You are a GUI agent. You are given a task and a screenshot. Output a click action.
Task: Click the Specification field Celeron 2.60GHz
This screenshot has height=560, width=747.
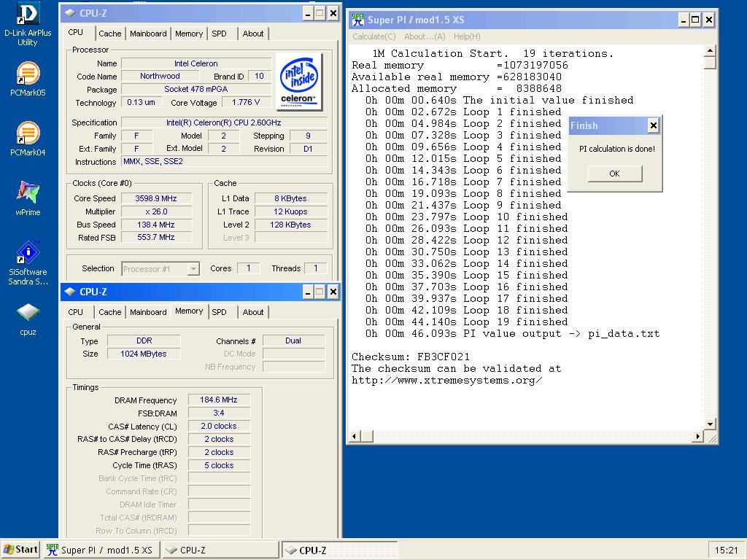224,122
